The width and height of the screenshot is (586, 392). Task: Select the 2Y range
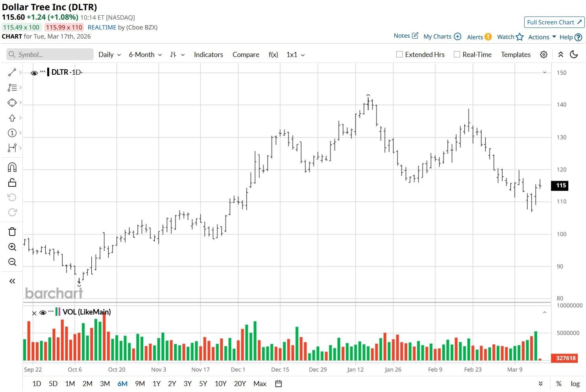172,384
